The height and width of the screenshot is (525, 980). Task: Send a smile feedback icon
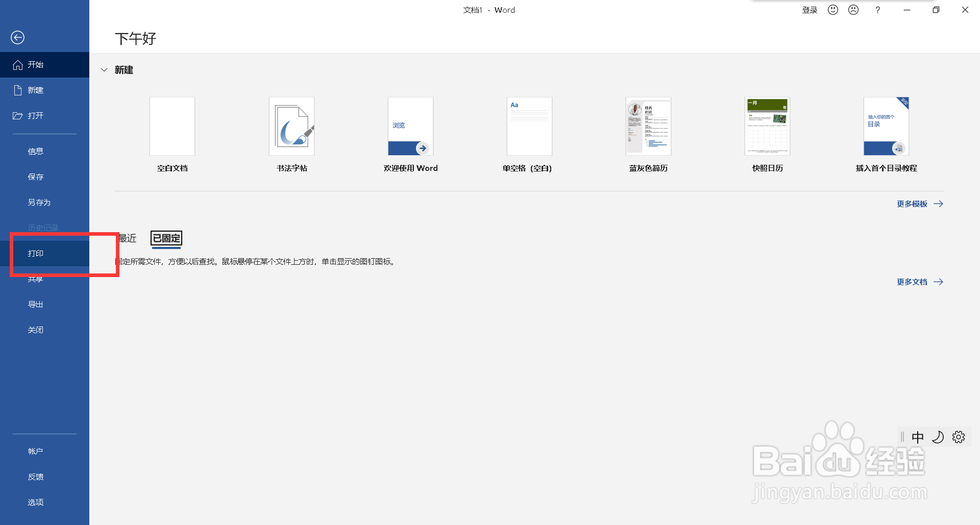(833, 10)
